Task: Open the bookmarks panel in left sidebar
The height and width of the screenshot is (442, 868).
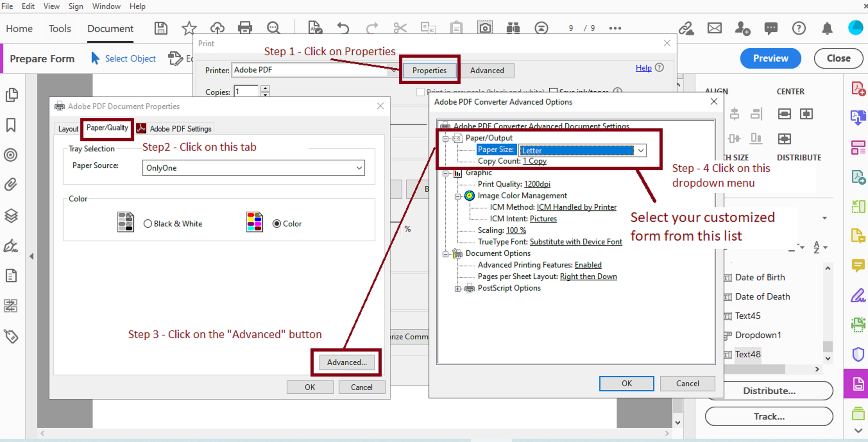Action: pos(11,125)
